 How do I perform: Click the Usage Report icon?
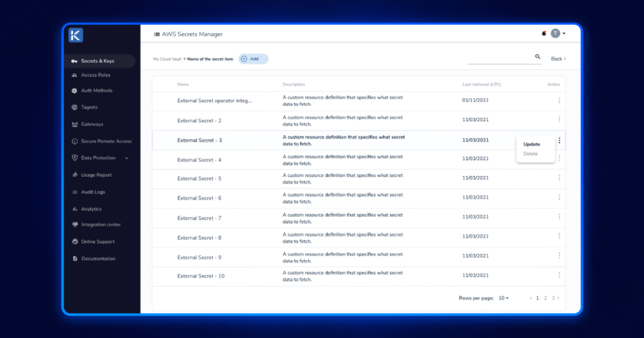pos(74,175)
